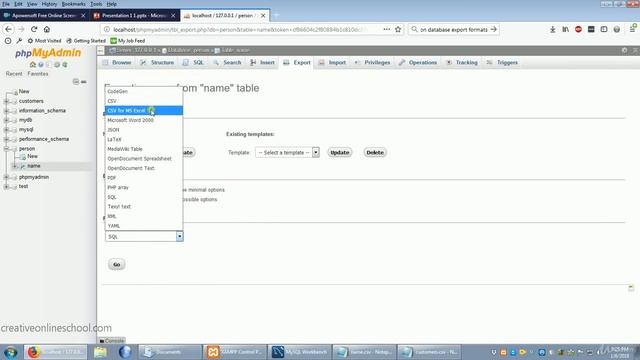Image resolution: width=640 pixels, height=360 pixels.
Task: Click the wrench icon in bookmarks toolbar
Action: tap(19, 41)
